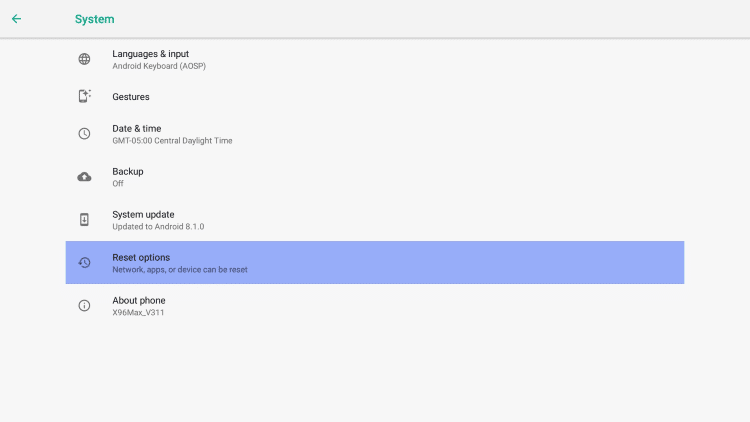750x422 pixels.
Task: Click 'GMT-05:00 Central Daylight Time' text
Action: pyautogui.click(x=172, y=141)
